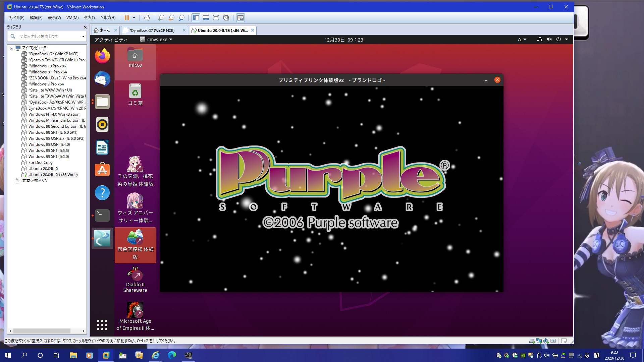Open Terminal from the Ubuntu dock
This screenshot has width=644, height=362.
point(102,216)
